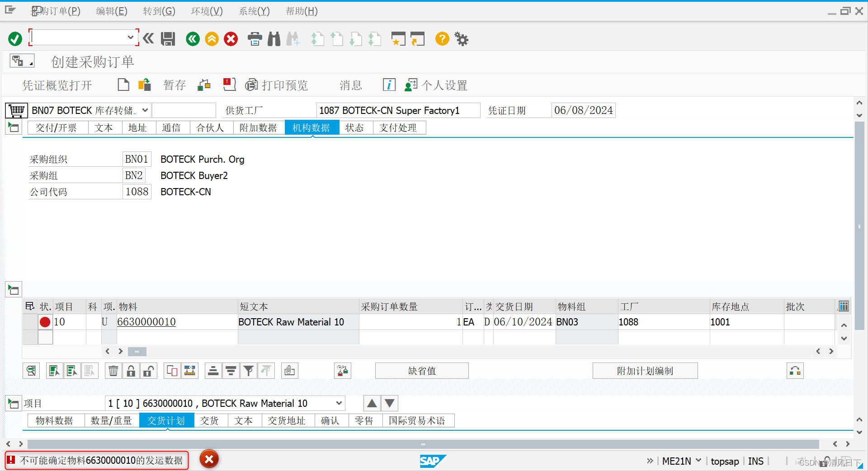868x471 pixels.
Task: Open the 编辑(E) menu
Action: click(x=112, y=11)
